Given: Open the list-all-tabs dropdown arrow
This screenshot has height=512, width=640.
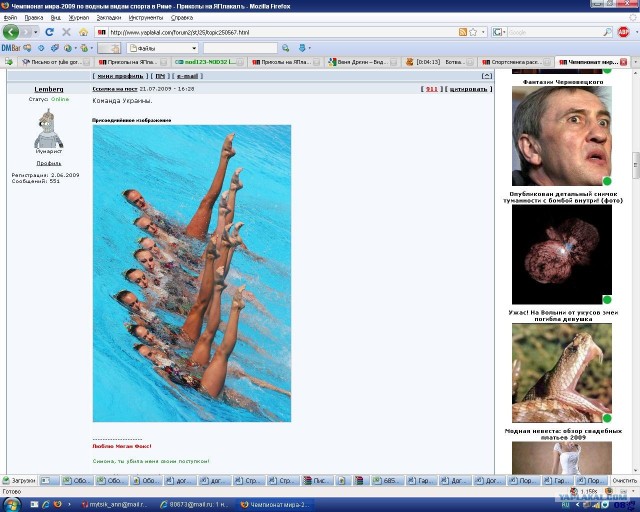Looking at the screenshot, I should (635, 62).
